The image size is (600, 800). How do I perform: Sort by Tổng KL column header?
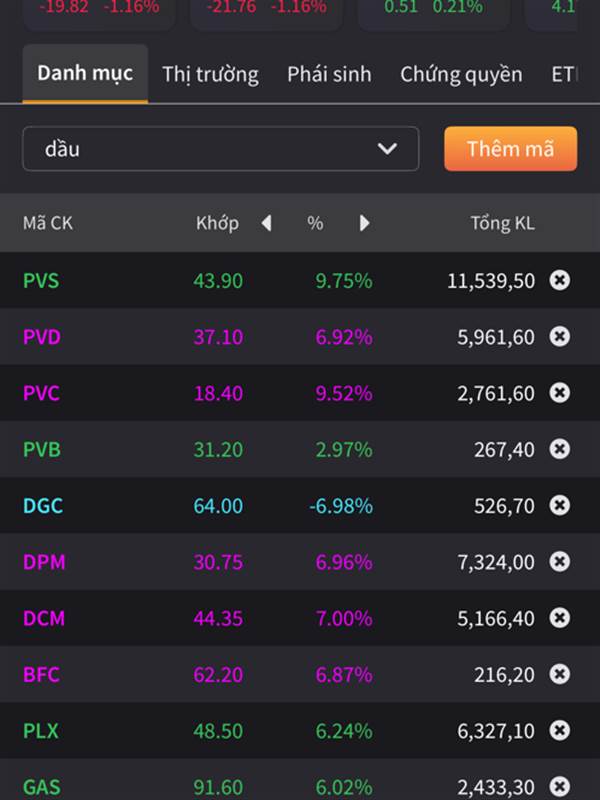point(502,223)
